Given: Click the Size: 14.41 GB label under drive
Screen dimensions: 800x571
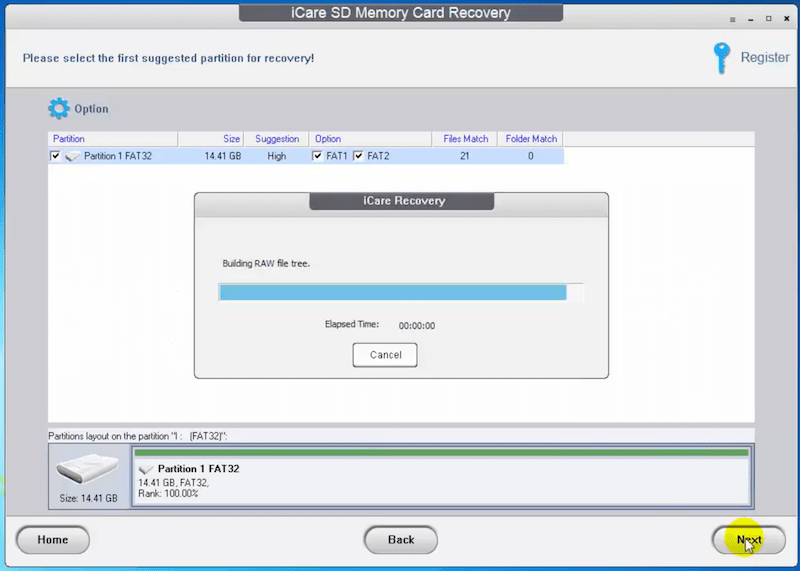Looking at the screenshot, I should (x=88, y=498).
